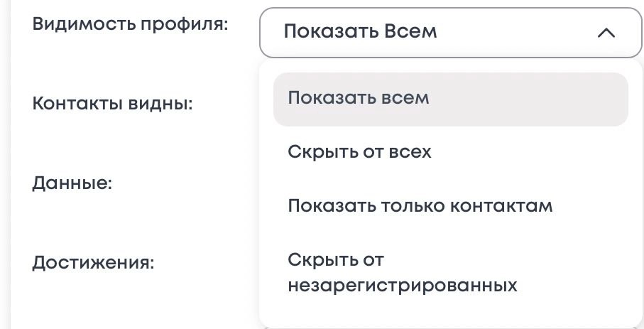Hide profile from everyone option
The height and width of the screenshot is (329, 644).
click(359, 152)
